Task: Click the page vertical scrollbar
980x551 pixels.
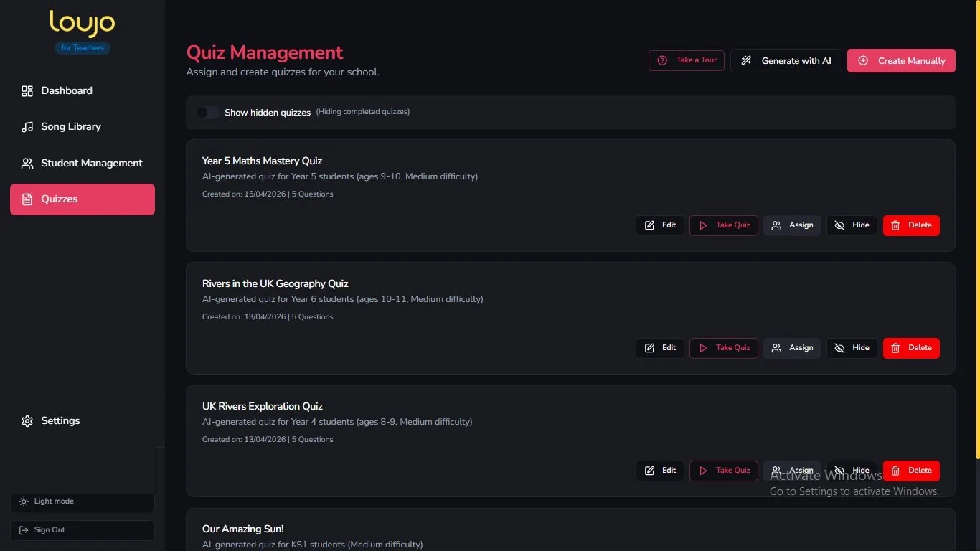Action: pyautogui.click(x=977, y=230)
